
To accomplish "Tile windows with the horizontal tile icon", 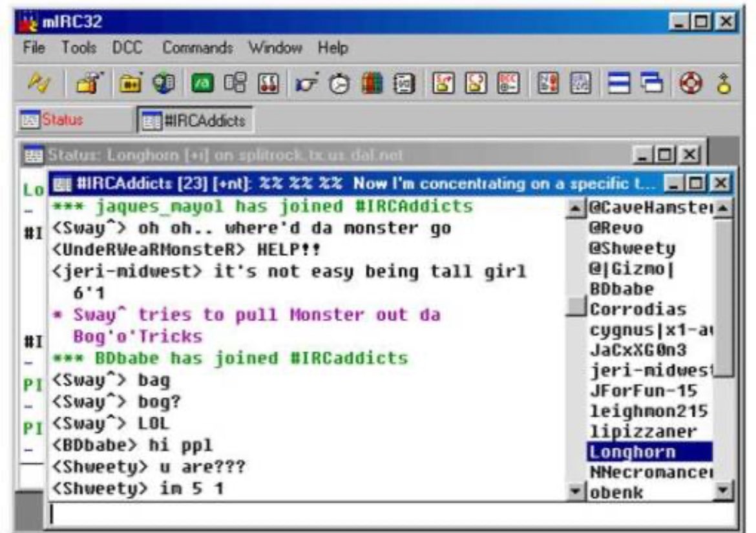I will 619,83.
